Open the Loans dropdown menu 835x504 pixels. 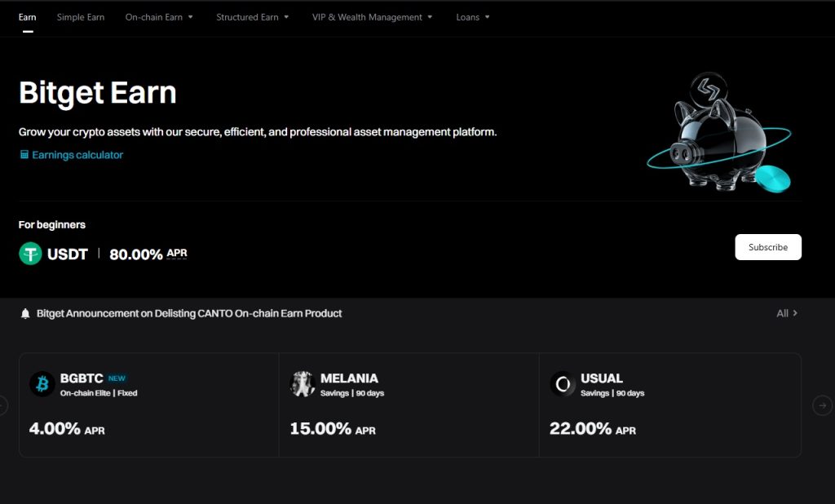(x=472, y=16)
